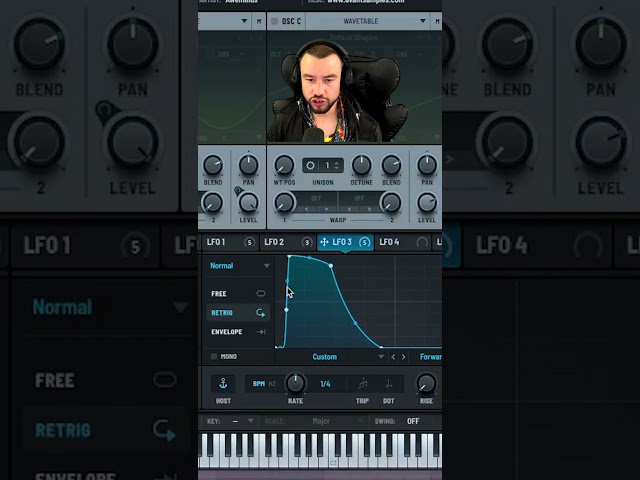Click the Forward loop direction text
This screenshot has width=640, height=480.
pos(431,357)
